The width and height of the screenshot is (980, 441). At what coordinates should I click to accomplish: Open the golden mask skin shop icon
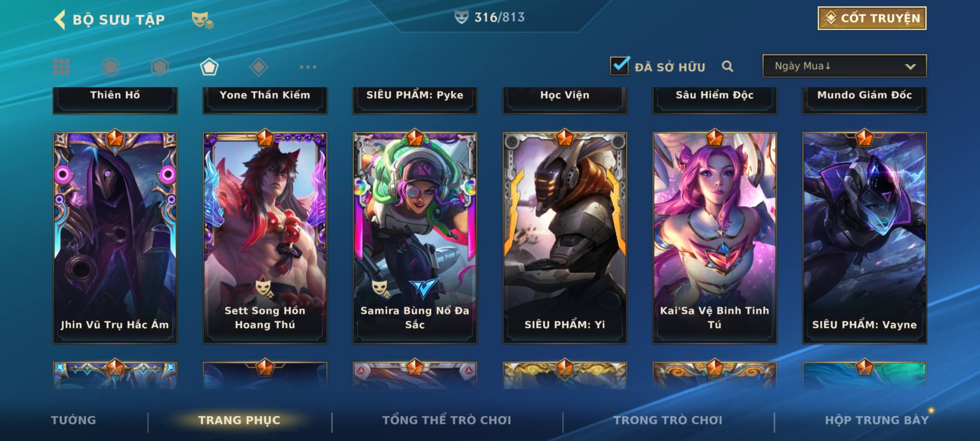point(203,20)
